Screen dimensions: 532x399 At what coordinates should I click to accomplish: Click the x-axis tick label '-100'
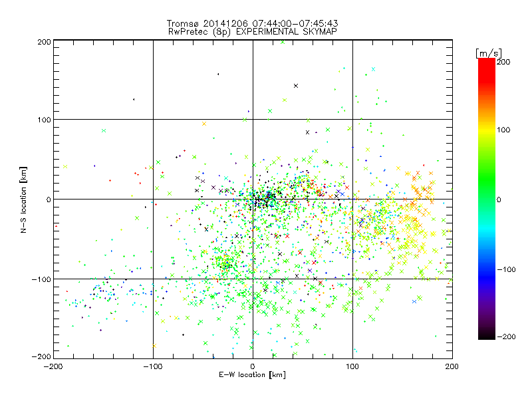click(153, 366)
